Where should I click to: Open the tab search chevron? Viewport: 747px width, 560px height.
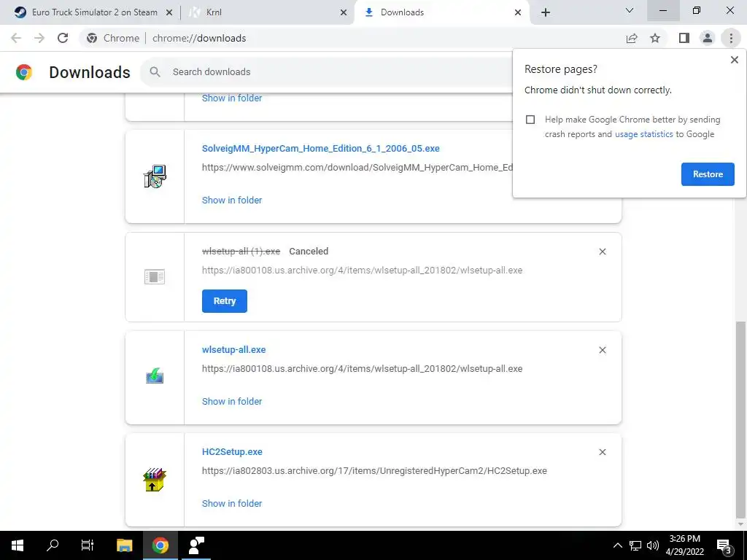pyautogui.click(x=630, y=10)
